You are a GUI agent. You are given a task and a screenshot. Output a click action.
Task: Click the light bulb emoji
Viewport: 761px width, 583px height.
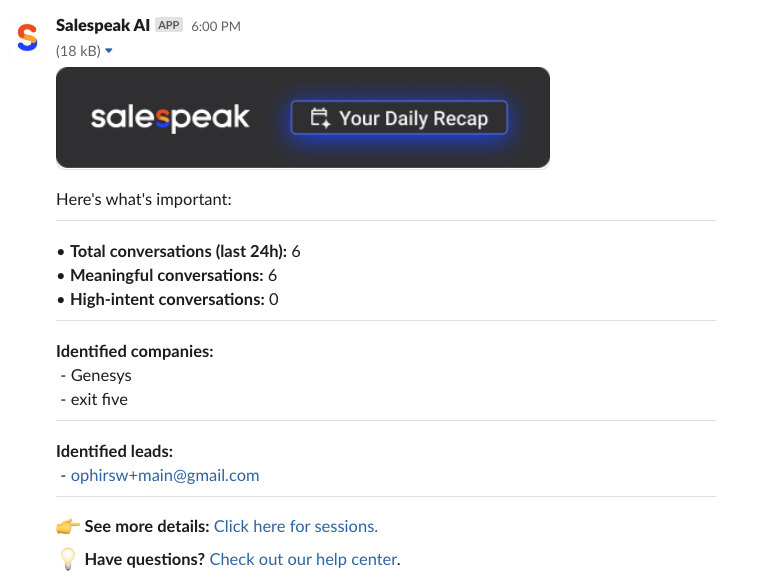67,559
